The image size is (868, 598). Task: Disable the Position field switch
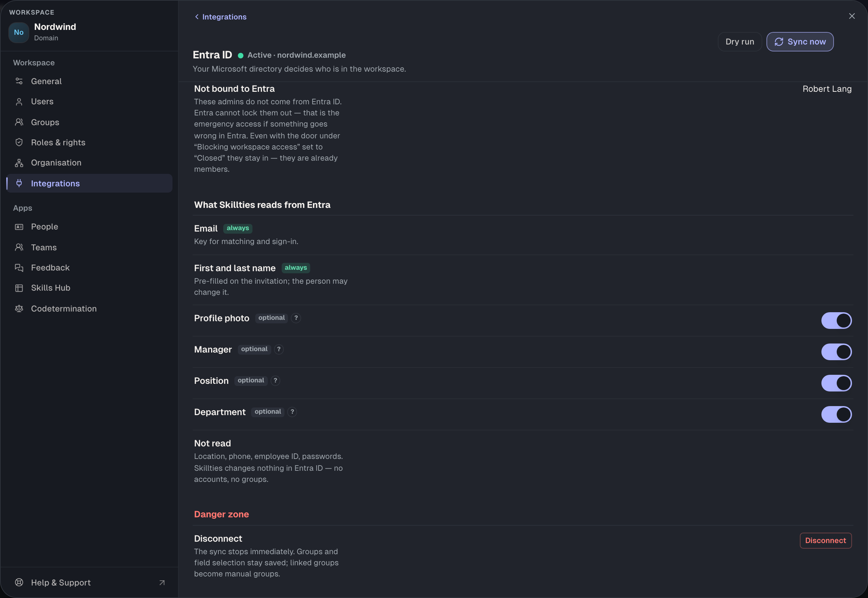836,383
